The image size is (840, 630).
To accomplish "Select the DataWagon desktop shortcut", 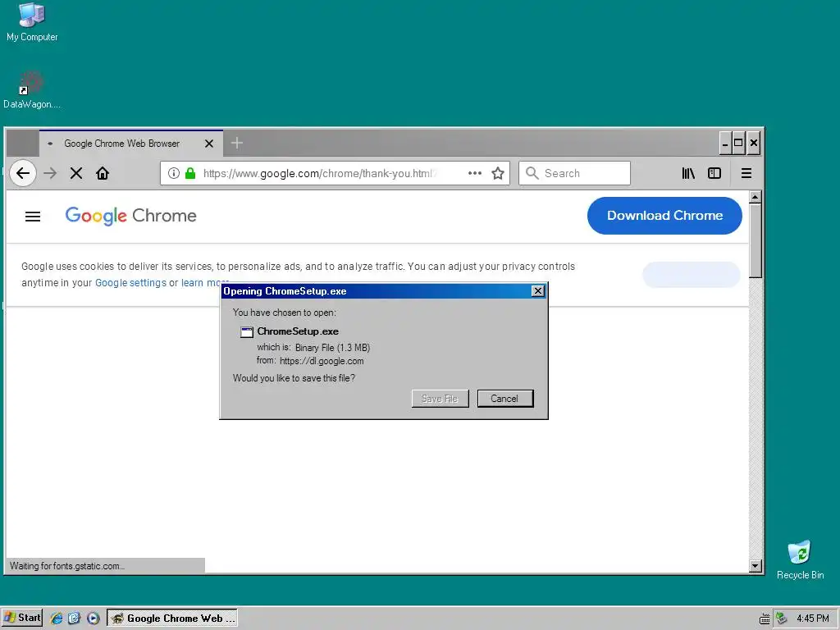I will (x=31, y=89).
